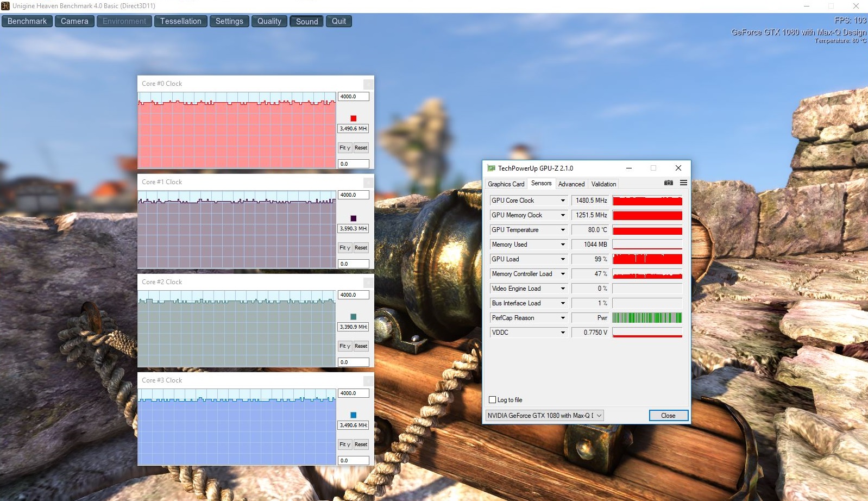Toggle the Sound button in Heaven

point(307,21)
